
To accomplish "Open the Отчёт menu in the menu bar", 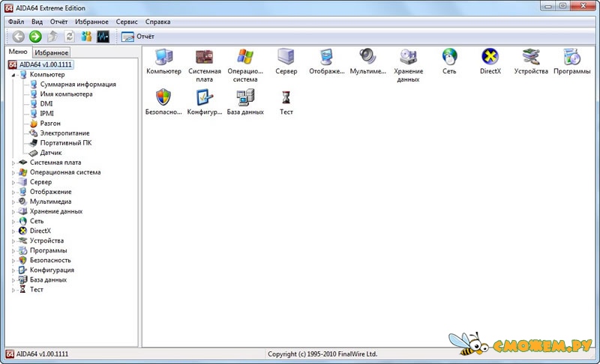I will [x=58, y=22].
